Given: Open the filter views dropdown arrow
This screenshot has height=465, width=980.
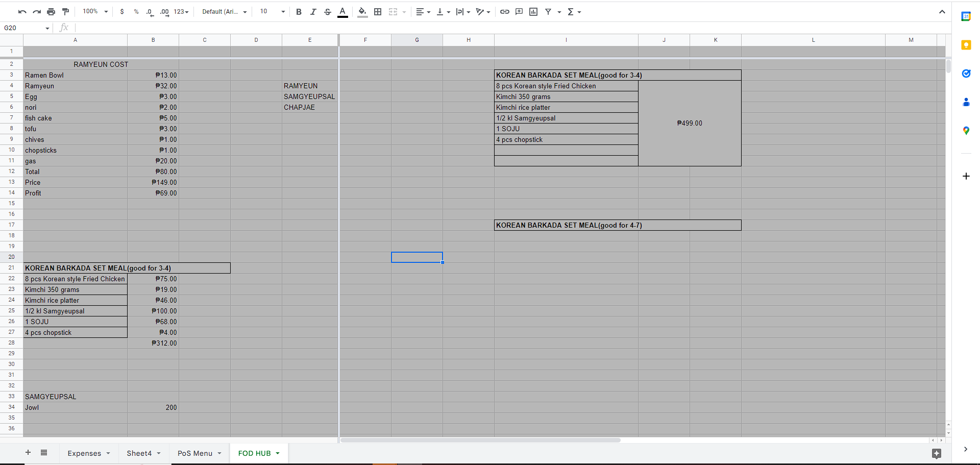Looking at the screenshot, I should point(559,12).
